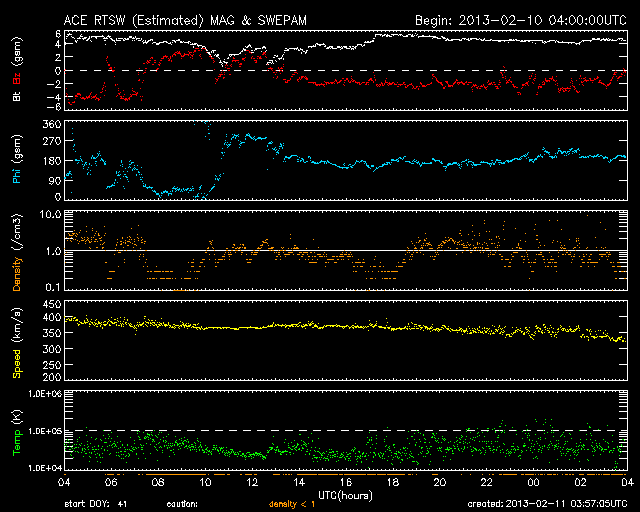Click the '10.0' density tick label
This screenshot has height=512, width=640.
click(50, 214)
